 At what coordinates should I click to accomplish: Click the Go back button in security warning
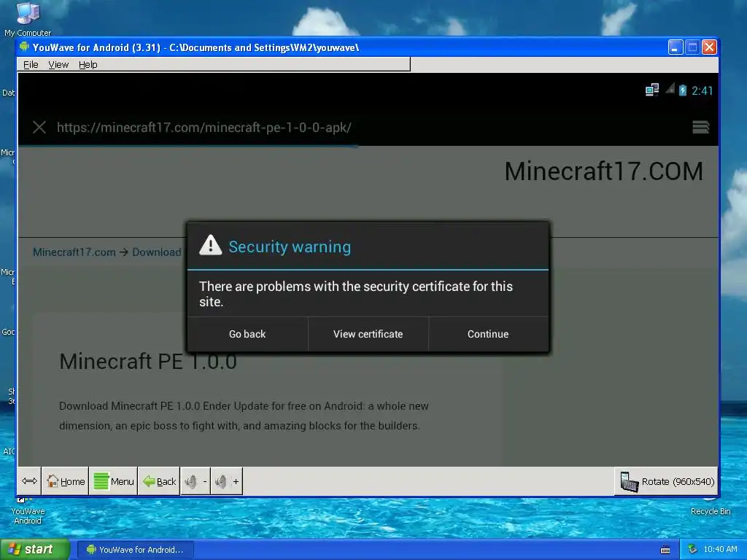[247, 334]
